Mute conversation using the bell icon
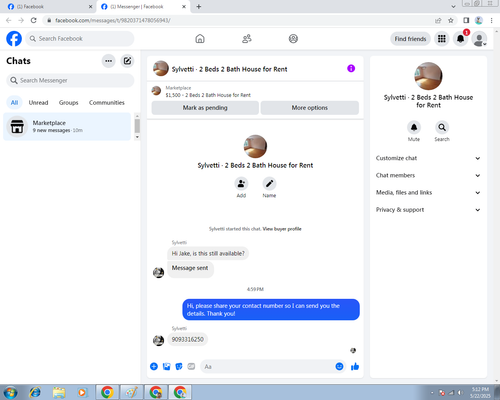 (414, 127)
